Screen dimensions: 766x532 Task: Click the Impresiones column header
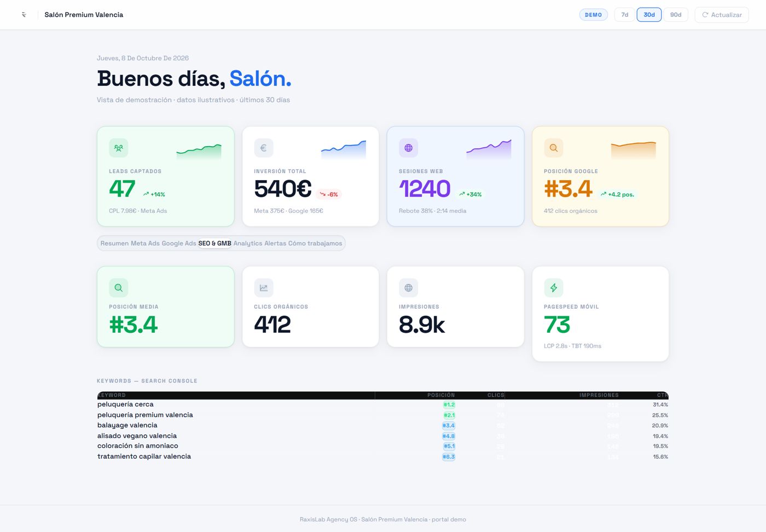(x=599, y=395)
